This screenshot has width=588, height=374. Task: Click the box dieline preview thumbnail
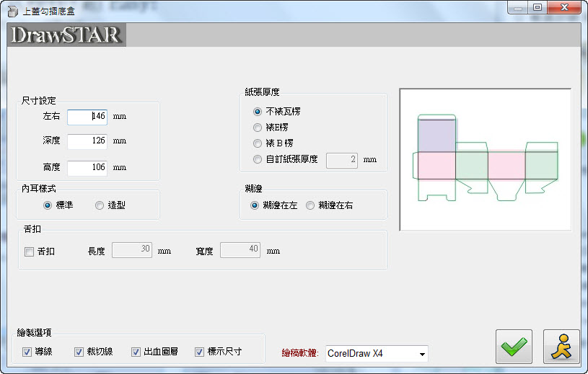[x=486, y=159]
